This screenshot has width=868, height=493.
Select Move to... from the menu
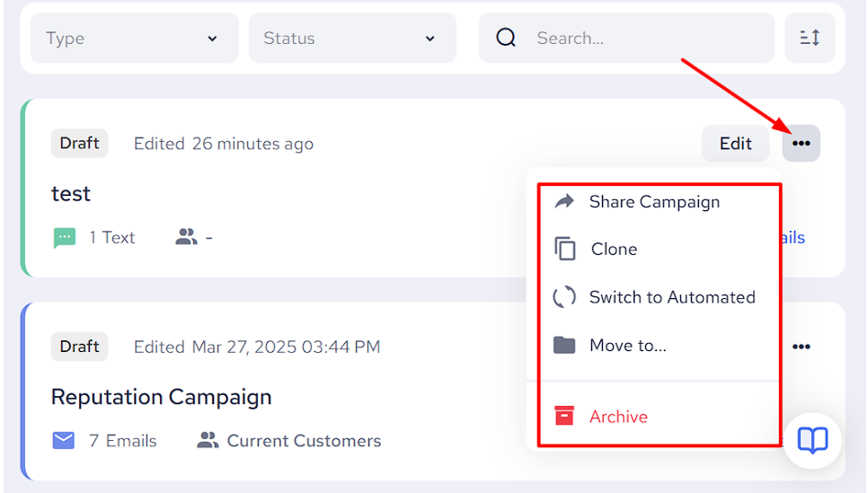[x=627, y=346]
